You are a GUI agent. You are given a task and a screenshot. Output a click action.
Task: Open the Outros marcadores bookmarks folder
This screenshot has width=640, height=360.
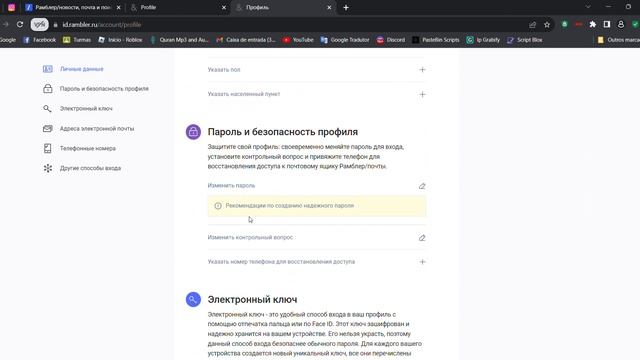tap(618, 40)
